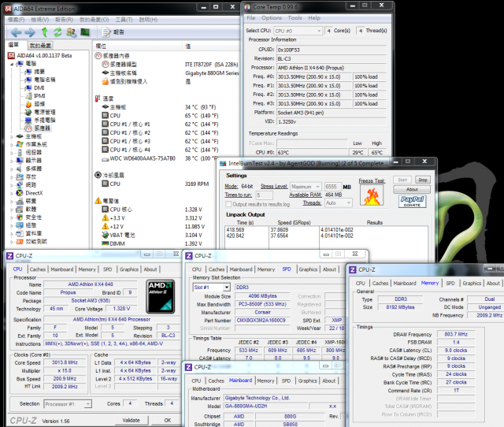Click the green monitor icon in AIDA64 toolbar
The width and height of the screenshot is (504, 427).
(x=85, y=32)
